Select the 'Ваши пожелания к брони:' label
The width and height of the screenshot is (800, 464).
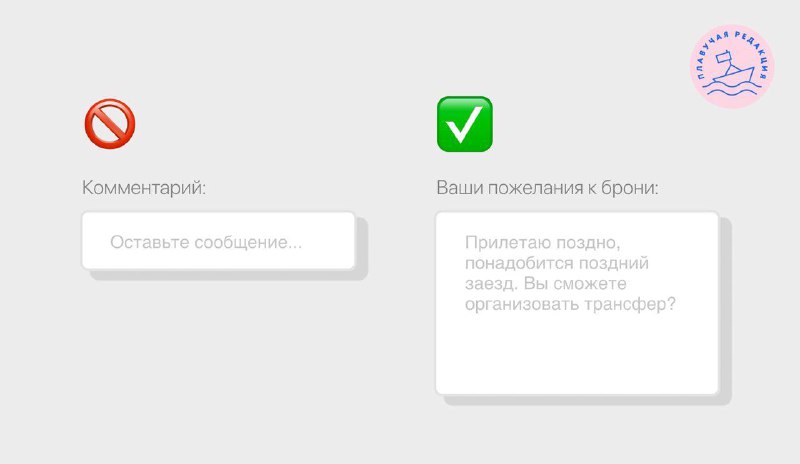547,188
